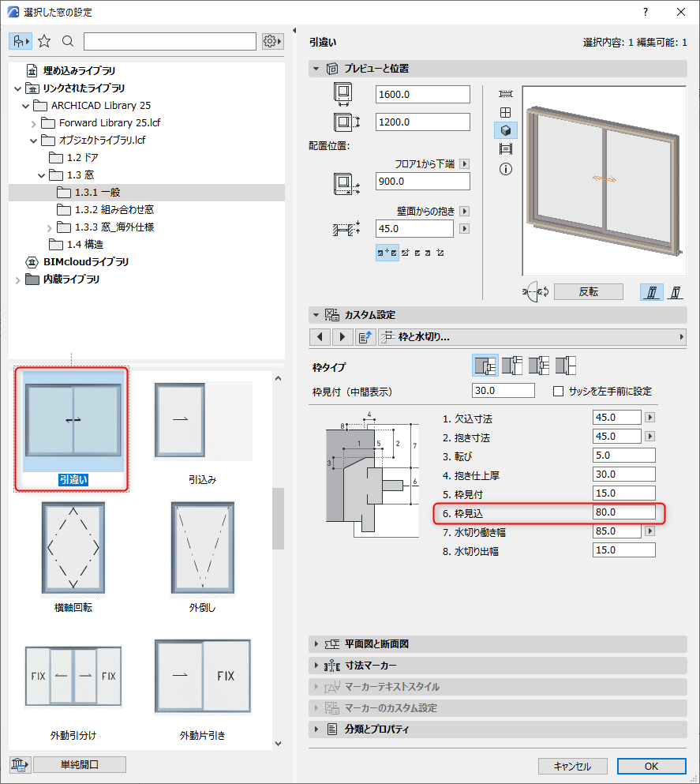Click the folder view icon in the library toolbar
The height and width of the screenshot is (784, 700).
(x=21, y=41)
